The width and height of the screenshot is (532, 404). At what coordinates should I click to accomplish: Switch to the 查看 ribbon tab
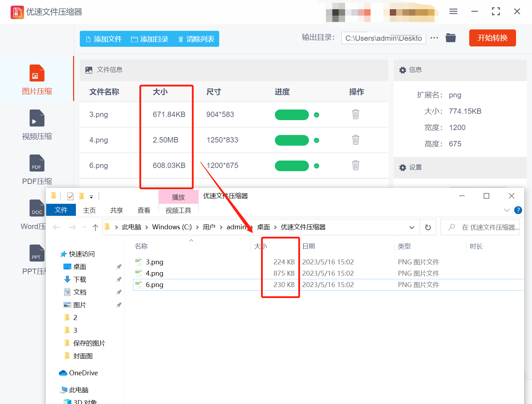click(144, 210)
